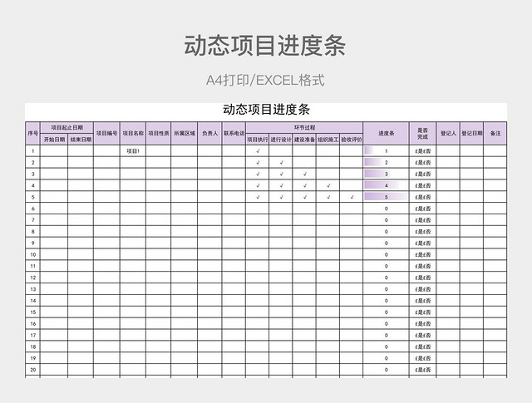Image resolution: width=532 pixels, height=403 pixels.
Task: Select row number 20 in 序号 column
Action: tap(33, 370)
